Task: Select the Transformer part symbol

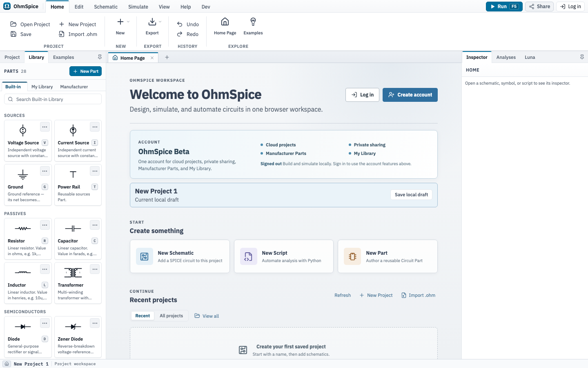Action: (73, 272)
